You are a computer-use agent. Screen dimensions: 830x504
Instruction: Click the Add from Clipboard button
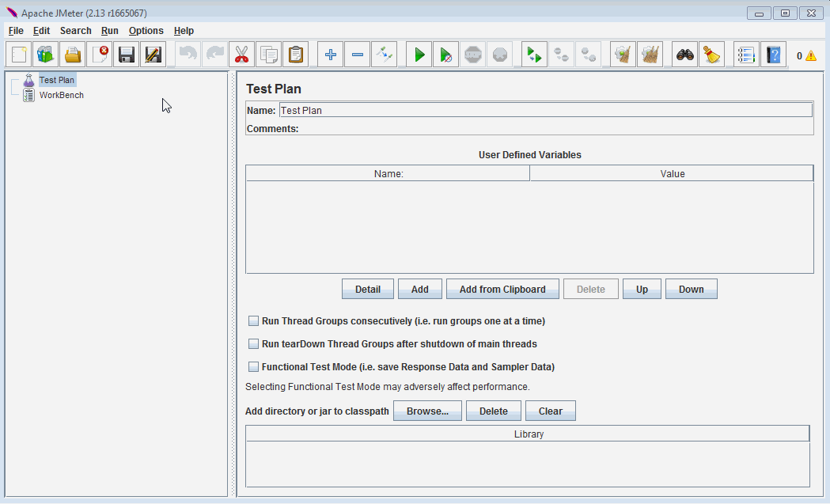point(502,289)
